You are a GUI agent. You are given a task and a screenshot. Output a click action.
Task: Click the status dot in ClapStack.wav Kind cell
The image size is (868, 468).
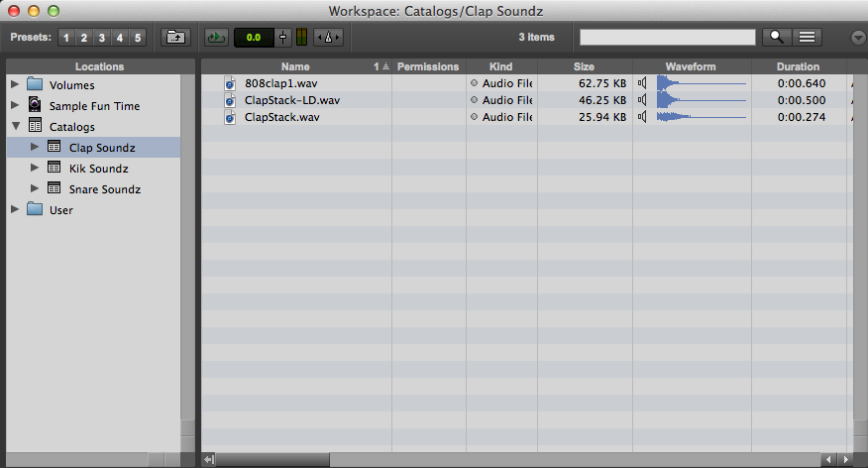coord(474,116)
